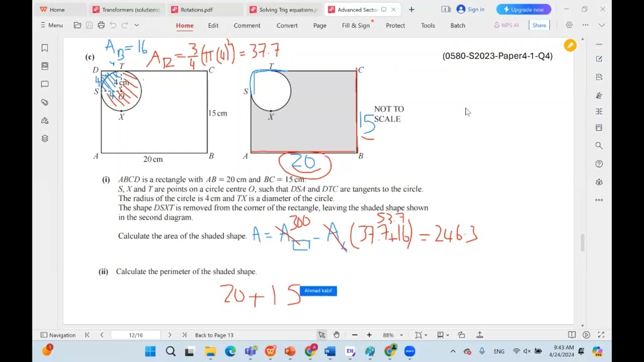
Task: Open the Rotations.pdf document tab
Action: point(204,10)
